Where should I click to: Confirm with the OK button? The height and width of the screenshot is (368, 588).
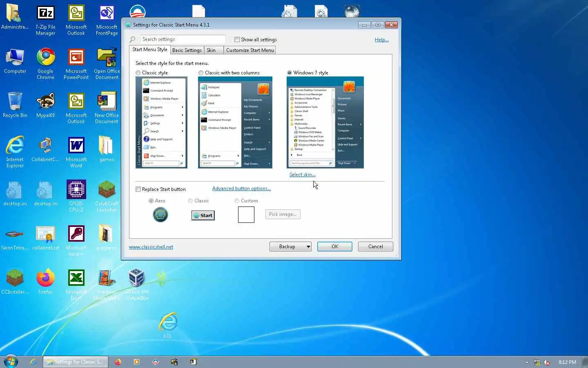click(x=335, y=247)
